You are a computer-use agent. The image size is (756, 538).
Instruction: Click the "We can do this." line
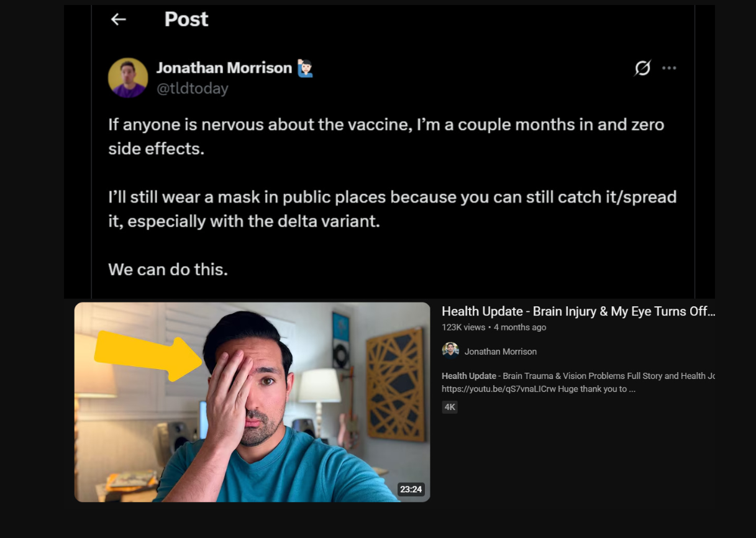(x=168, y=270)
